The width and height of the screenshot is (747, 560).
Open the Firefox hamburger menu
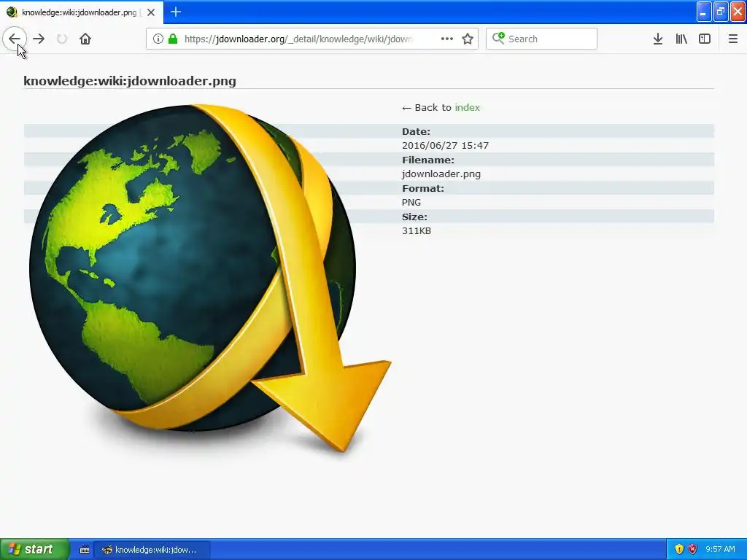[x=733, y=39]
